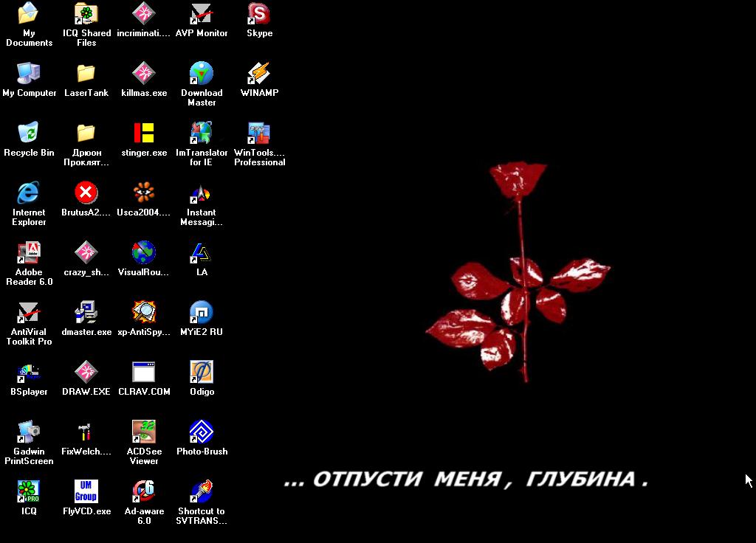Select the BSplayer shortcut icon
This screenshot has height=543, width=756.
[29, 372]
